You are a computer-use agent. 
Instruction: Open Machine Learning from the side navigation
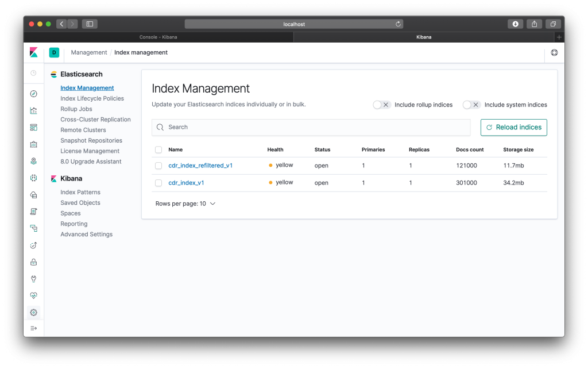(34, 178)
